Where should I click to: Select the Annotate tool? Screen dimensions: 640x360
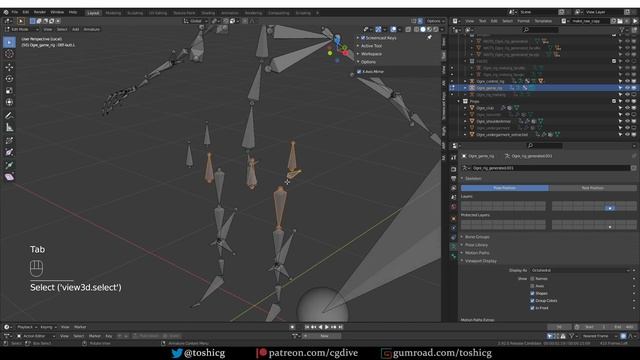[9, 116]
